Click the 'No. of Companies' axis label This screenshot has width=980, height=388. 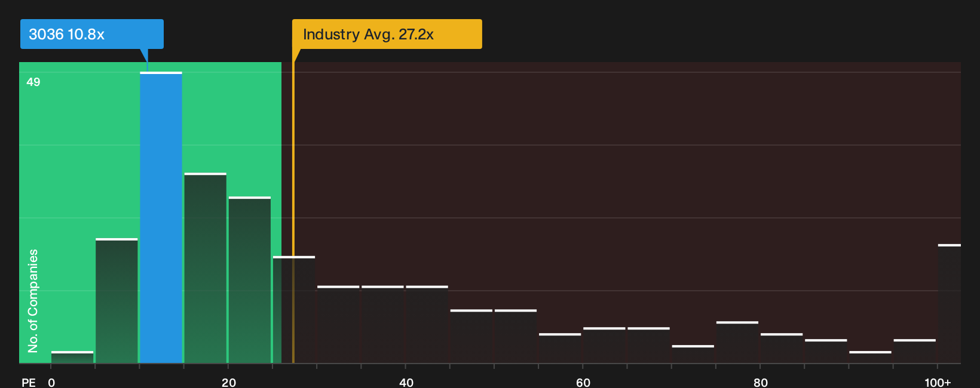tap(33, 300)
